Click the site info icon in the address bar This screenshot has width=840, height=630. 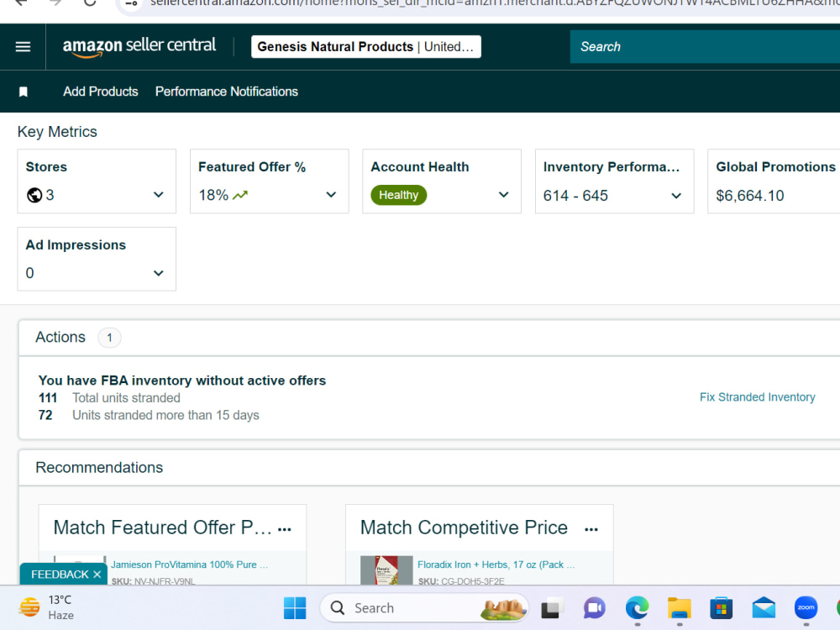click(132, 3)
